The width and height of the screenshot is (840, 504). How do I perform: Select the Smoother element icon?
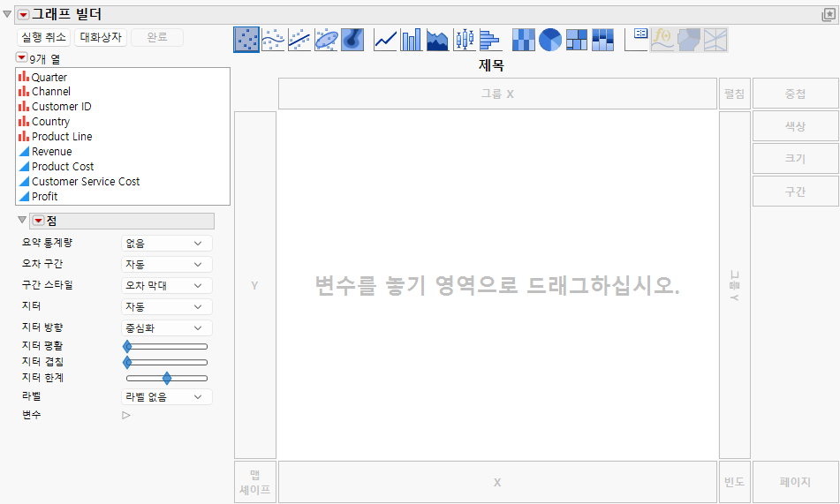[273, 40]
